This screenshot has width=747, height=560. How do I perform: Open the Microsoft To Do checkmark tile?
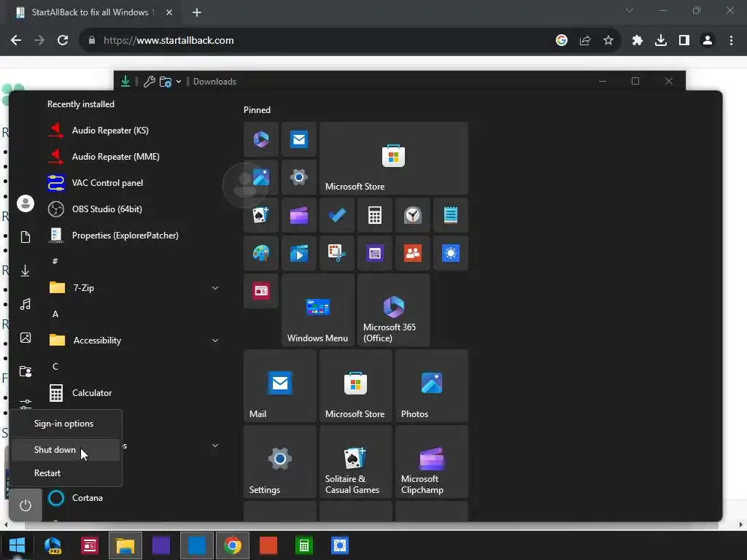click(x=337, y=215)
